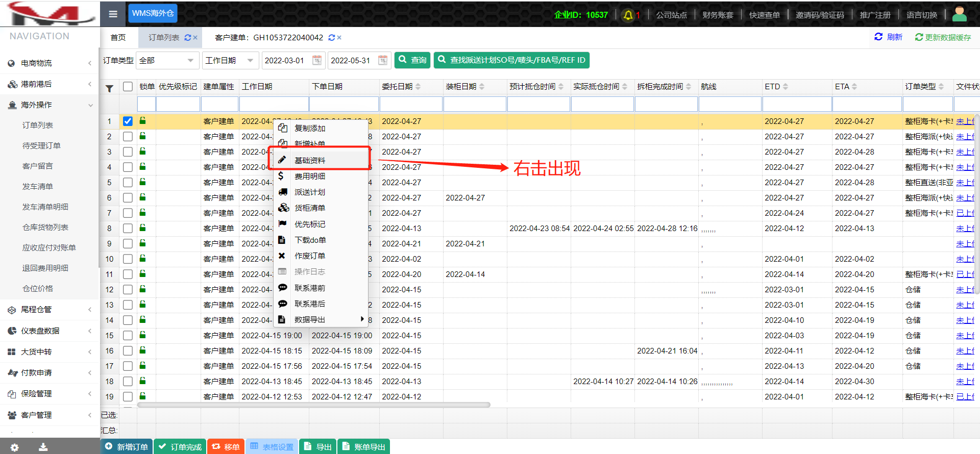The height and width of the screenshot is (454, 980).
Task: Click the lock icon in row 19
Action: pyautogui.click(x=143, y=396)
